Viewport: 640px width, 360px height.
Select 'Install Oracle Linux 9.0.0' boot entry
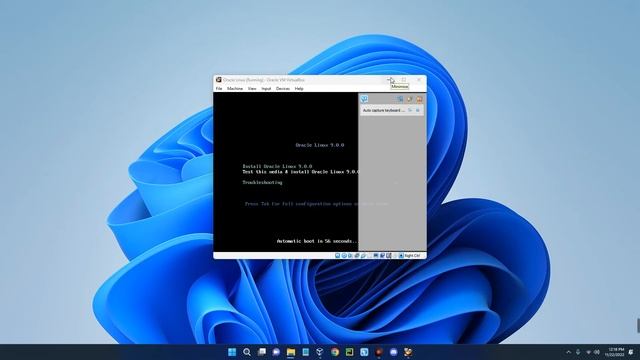277,166
